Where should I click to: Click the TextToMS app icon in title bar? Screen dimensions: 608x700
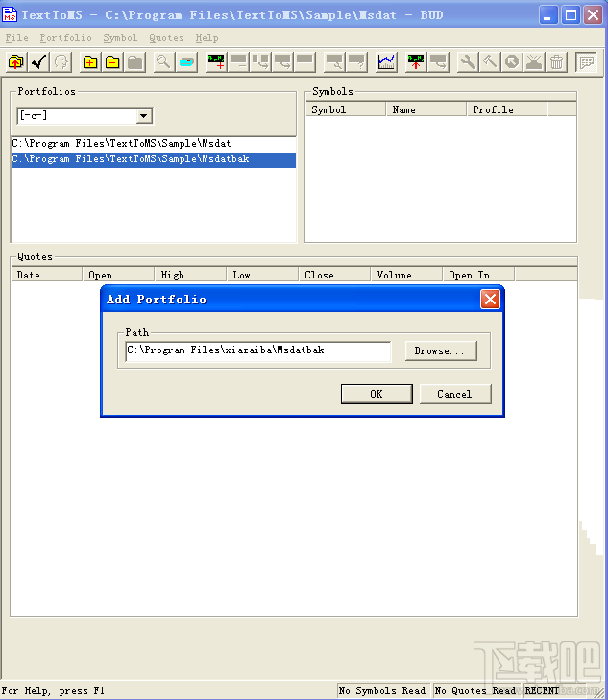(10, 14)
